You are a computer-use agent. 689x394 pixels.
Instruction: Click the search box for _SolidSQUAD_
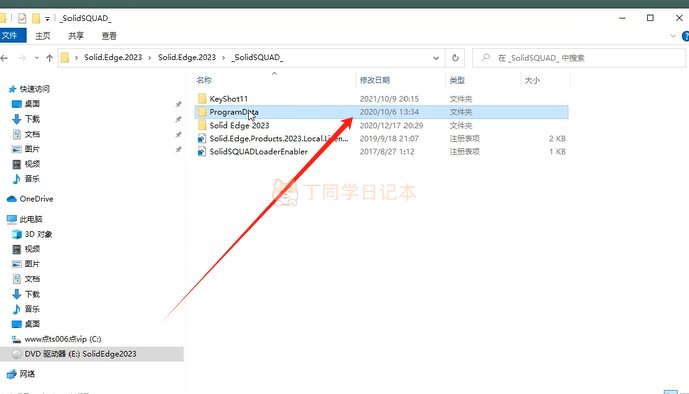coord(579,58)
